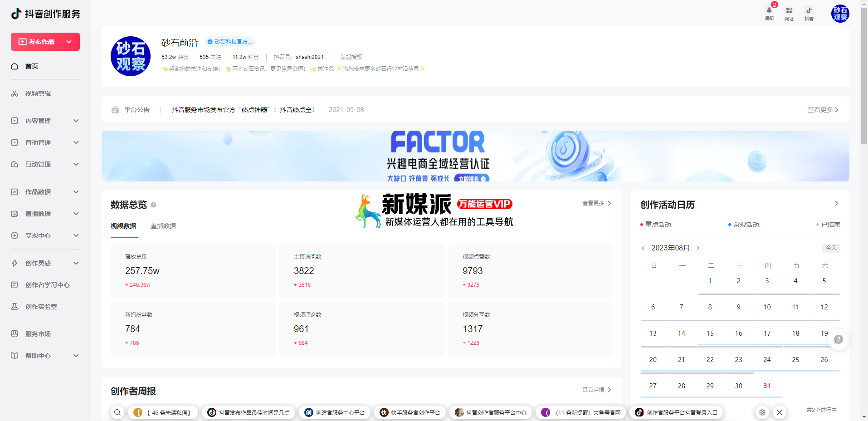This screenshot has height=421, width=868.
Task: Click the 主页访问数 3822 card
Action: tap(362, 271)
